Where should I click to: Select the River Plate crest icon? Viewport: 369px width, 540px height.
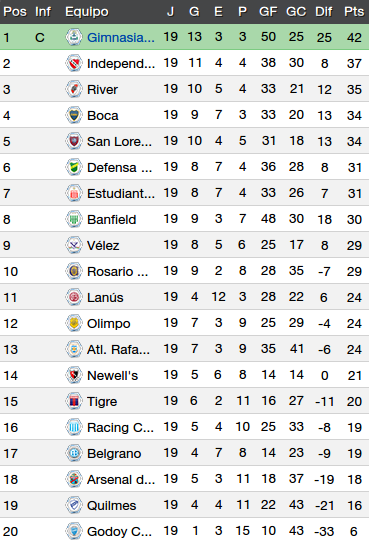(74, 89)
